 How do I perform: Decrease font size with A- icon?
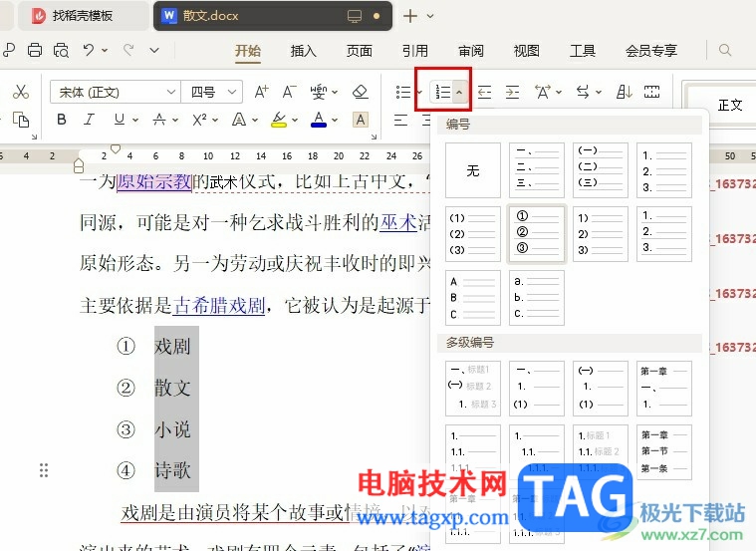pos(289,92)
